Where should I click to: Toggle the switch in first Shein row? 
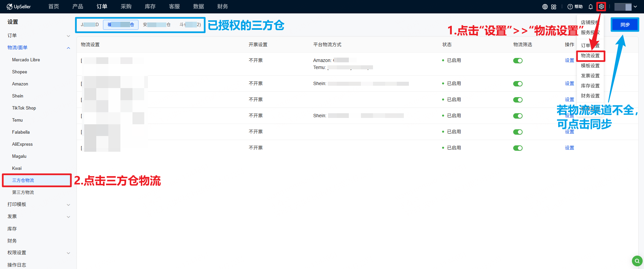tap(518, 84)
